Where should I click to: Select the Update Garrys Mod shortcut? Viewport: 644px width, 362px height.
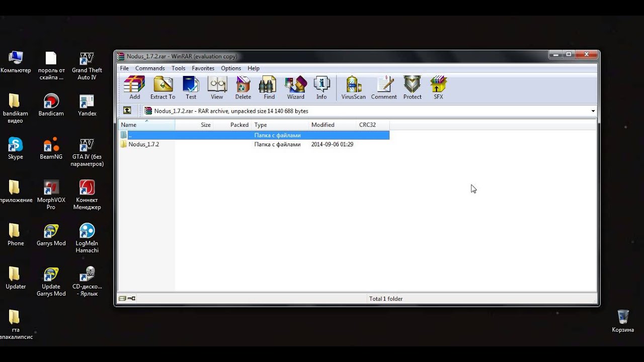(51, 282)
